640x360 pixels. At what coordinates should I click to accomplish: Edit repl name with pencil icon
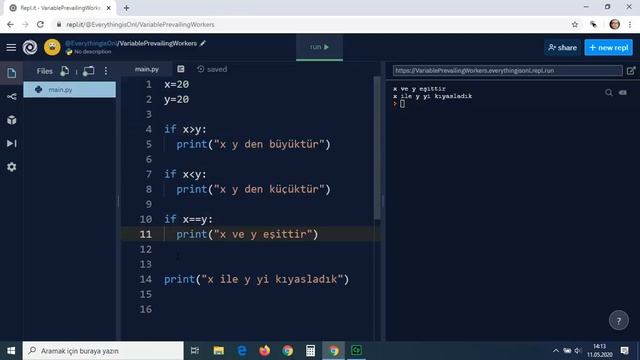pos(203,43)
